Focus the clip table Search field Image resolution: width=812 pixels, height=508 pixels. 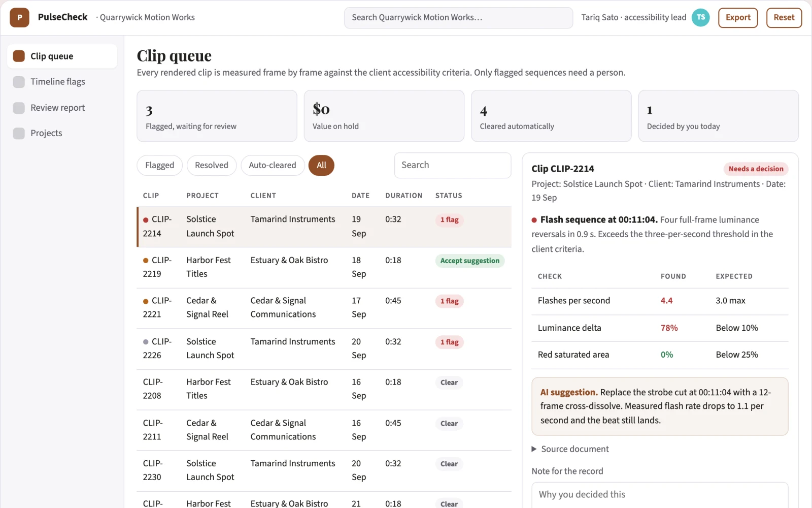click(453, 165)
